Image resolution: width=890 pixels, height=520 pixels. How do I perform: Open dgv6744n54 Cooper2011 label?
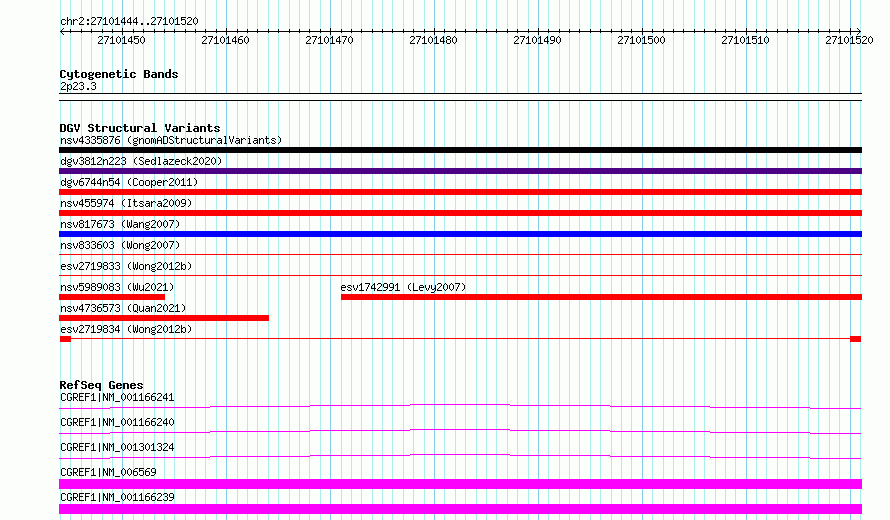[x=129, y=182]
